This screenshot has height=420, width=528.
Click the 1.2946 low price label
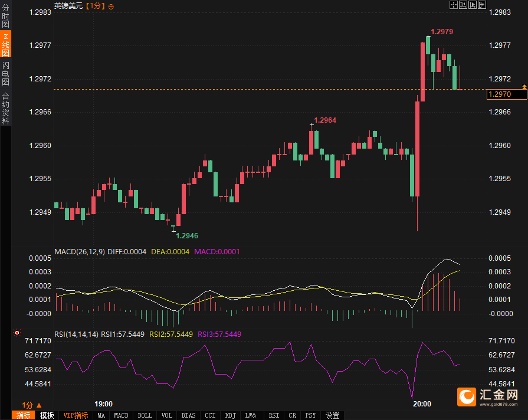pos(187,236)
